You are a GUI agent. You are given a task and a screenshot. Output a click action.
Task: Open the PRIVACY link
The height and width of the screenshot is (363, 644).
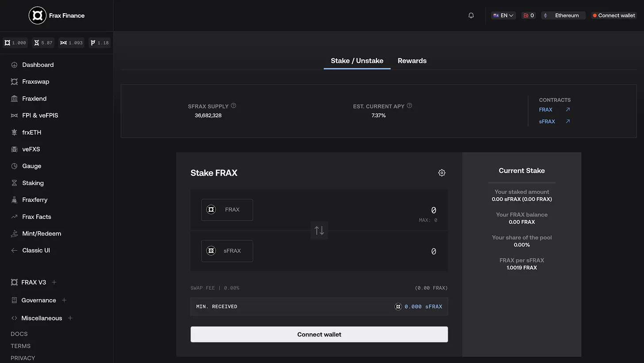pos(23,358)
